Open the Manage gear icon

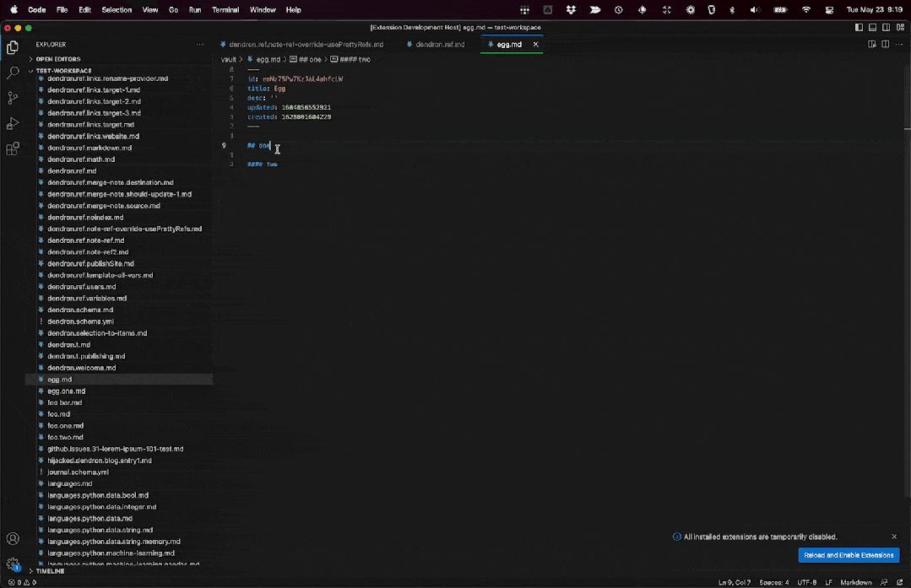[x=13, y=564]
